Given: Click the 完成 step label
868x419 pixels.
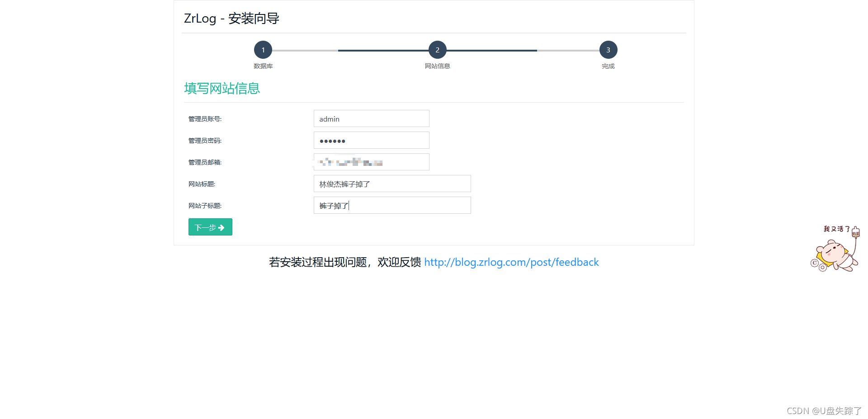Looking at the screenshot, I should click(x=608, y=66).
